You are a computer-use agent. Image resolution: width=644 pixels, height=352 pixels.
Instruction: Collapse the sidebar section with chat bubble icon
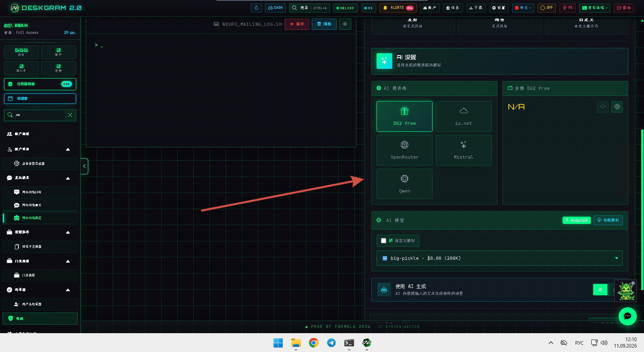tap(40, 178)
